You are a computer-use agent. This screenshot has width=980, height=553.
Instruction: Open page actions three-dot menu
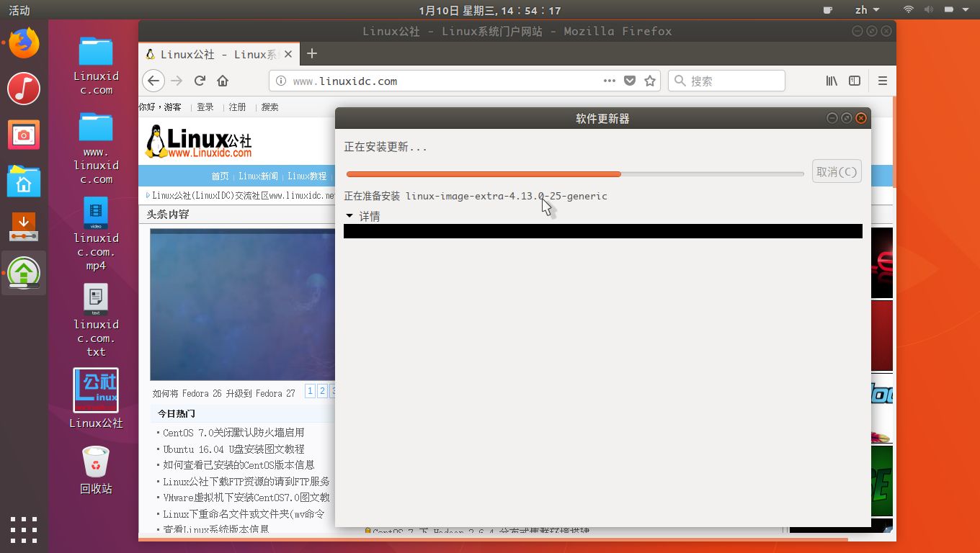pyautogui.click(x=610, y=81)
